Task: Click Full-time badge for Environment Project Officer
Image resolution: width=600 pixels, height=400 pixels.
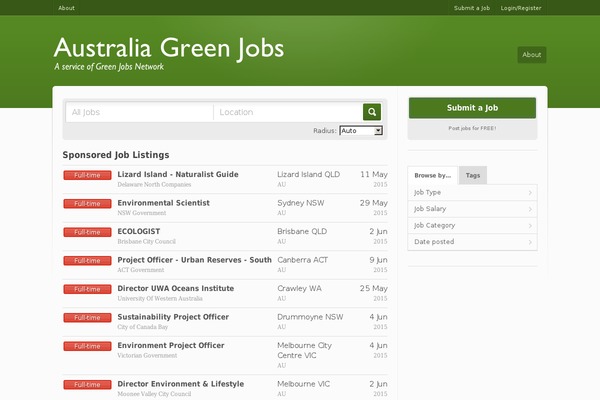Action: point(87,346)
